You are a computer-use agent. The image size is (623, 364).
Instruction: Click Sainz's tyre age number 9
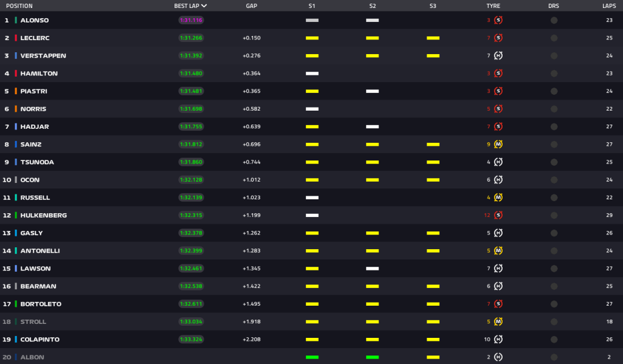tap(489, 145)
